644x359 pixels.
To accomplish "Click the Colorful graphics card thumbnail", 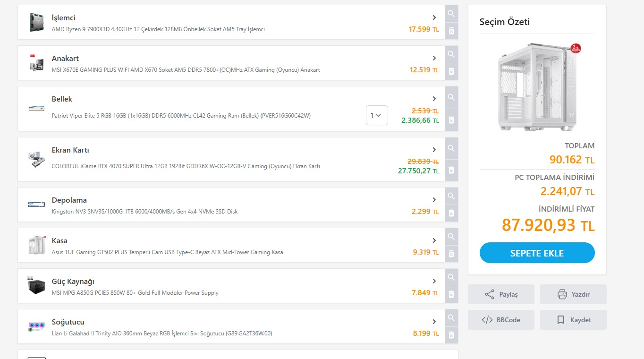I will (x=36, y=159).
